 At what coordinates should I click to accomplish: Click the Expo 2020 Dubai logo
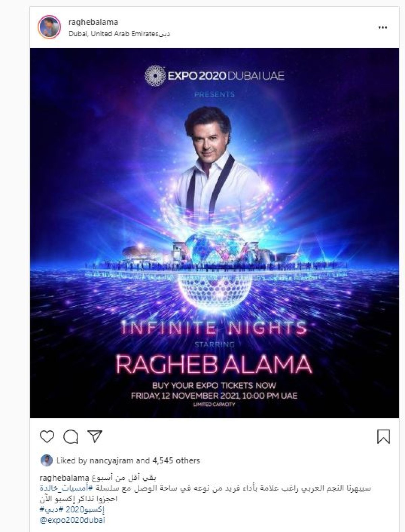[214, 75]
